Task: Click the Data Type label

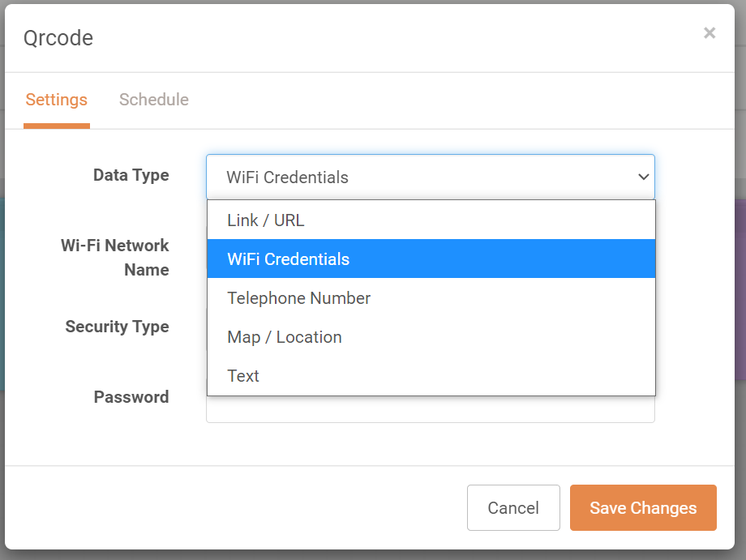Action: pos(131,175)
